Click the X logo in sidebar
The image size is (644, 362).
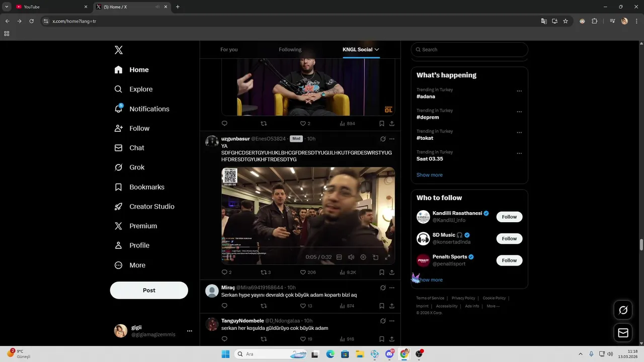(119, 50)
